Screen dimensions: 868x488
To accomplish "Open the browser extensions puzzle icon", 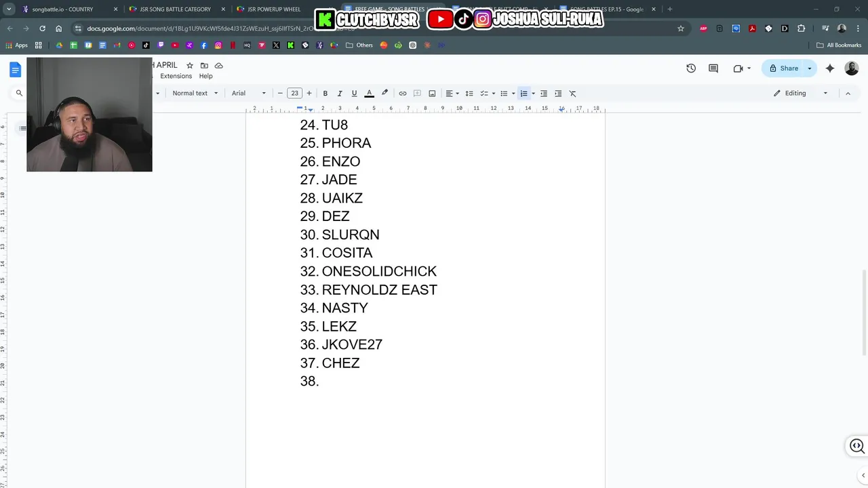I will pos(802,28).
